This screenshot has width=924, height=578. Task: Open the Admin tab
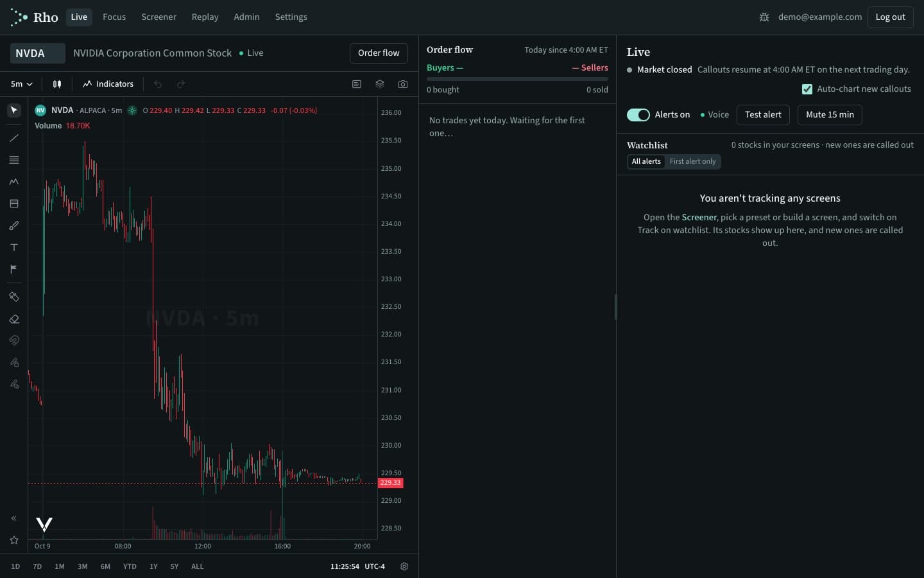[x=246, y=17]
